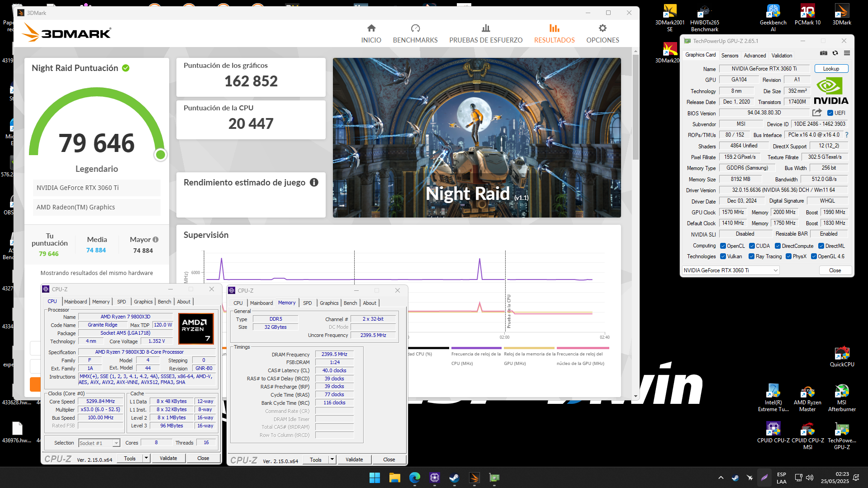Image resolution: width=868 pixels, height=488 pixels.
Task: Click Lookup button in GPU-Z
Action: tap(831, 69)
